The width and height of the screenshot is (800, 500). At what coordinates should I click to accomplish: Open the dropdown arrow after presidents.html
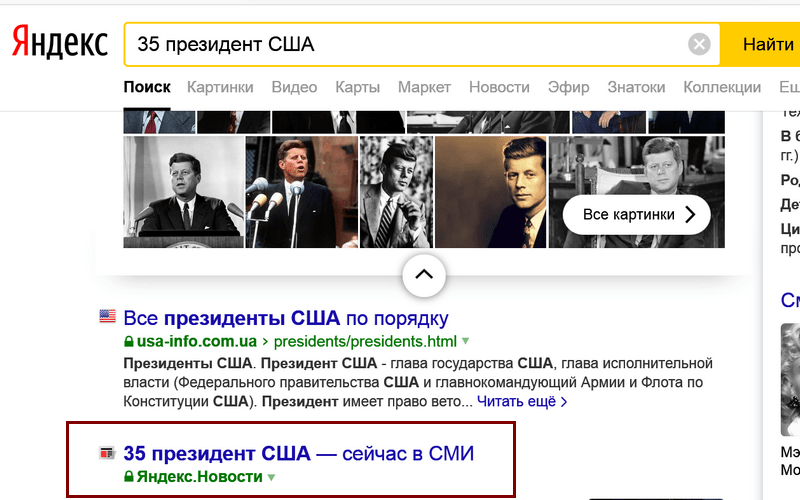465,342
